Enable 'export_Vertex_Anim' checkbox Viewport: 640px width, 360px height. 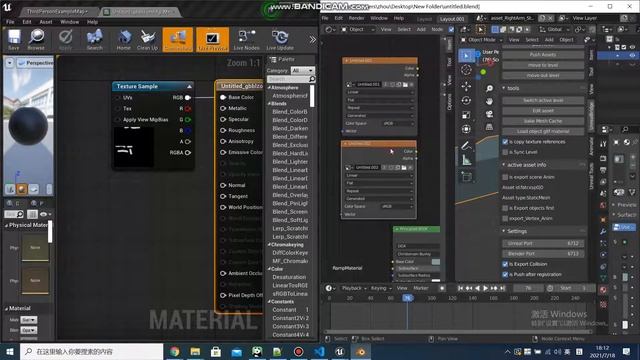pos(505,219)
